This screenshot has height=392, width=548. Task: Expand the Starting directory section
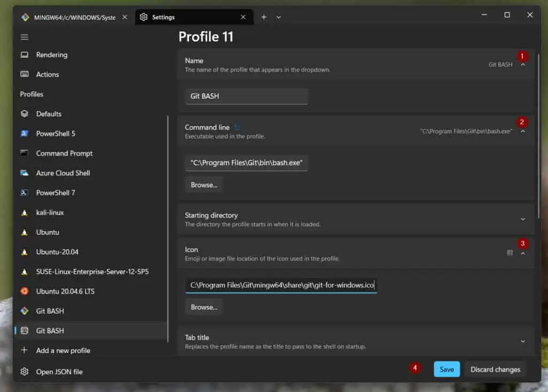(523, 219)
